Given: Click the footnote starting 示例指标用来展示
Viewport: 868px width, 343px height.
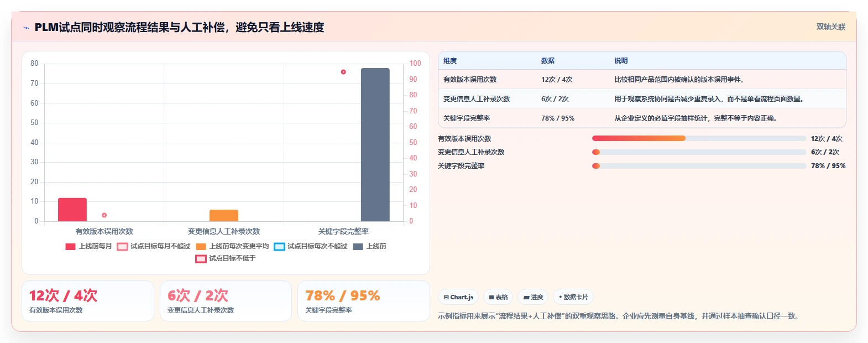Looking at the screenshot, I should (x=620, y=316).
